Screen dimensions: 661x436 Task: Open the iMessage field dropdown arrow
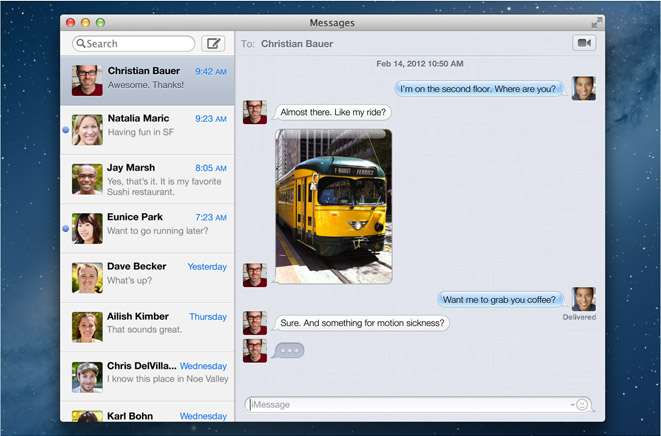[x=572, y=405]
